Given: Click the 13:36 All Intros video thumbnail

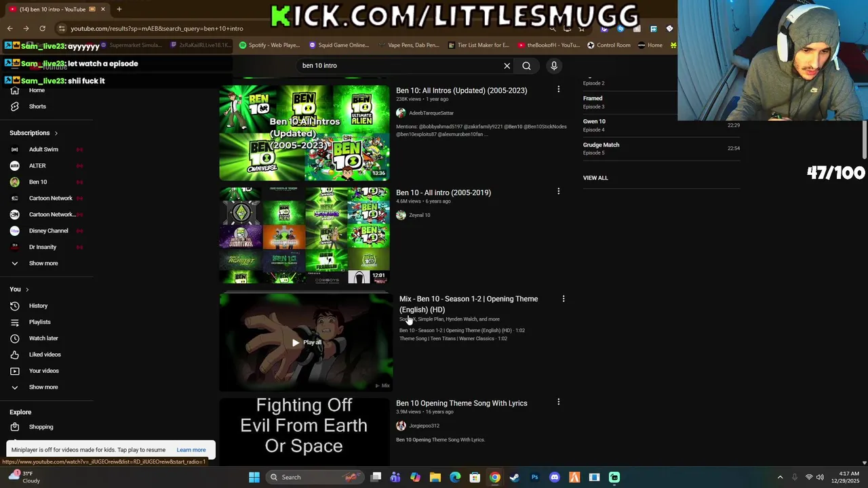Looking at the screenshot, I should click(x=304, y=133).
